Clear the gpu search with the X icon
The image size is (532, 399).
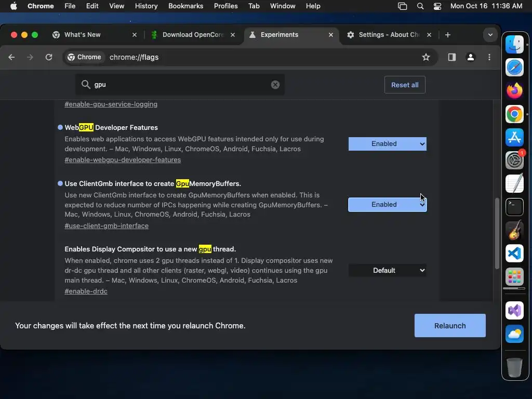click(x=275, y=85)
